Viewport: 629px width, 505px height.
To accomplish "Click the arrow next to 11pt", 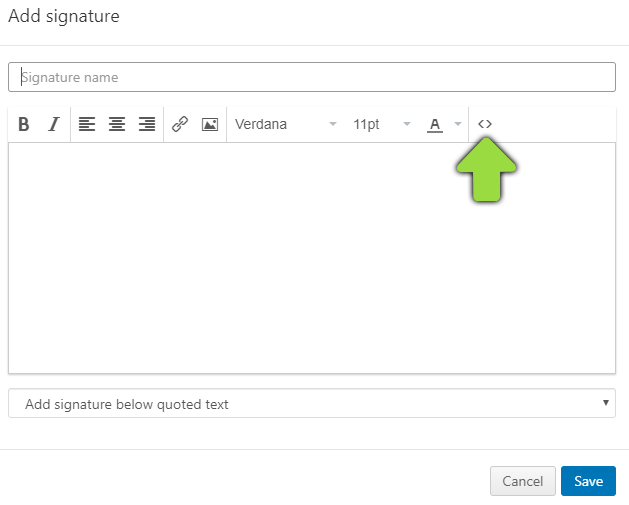I will (x=407, y=125).
